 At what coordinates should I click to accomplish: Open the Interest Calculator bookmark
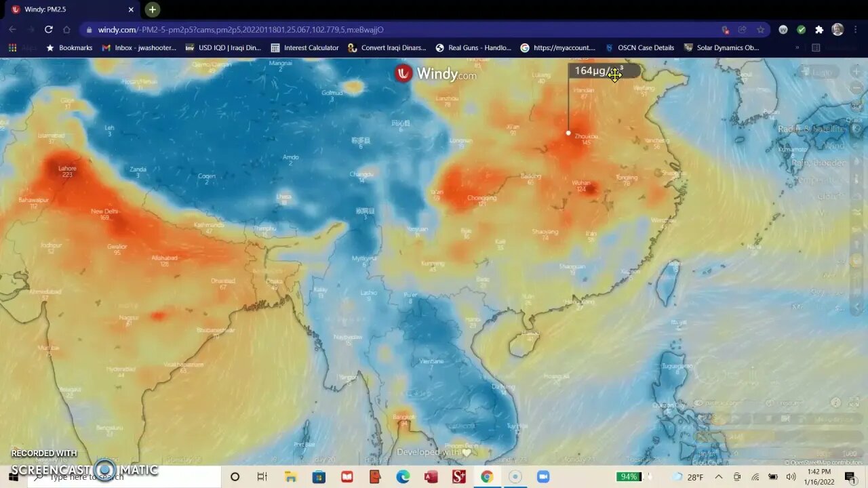(304, 48)
